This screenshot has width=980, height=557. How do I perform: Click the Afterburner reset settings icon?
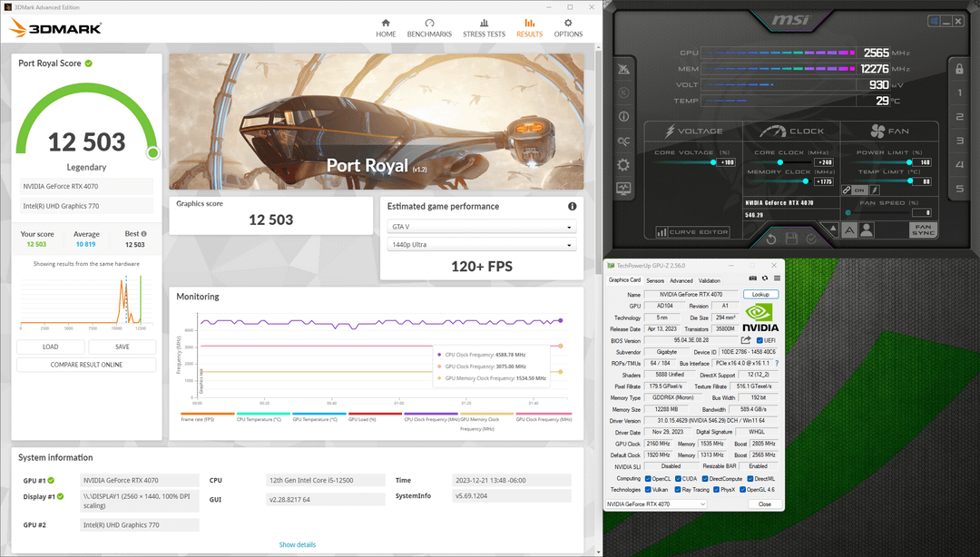pos(771,239)
